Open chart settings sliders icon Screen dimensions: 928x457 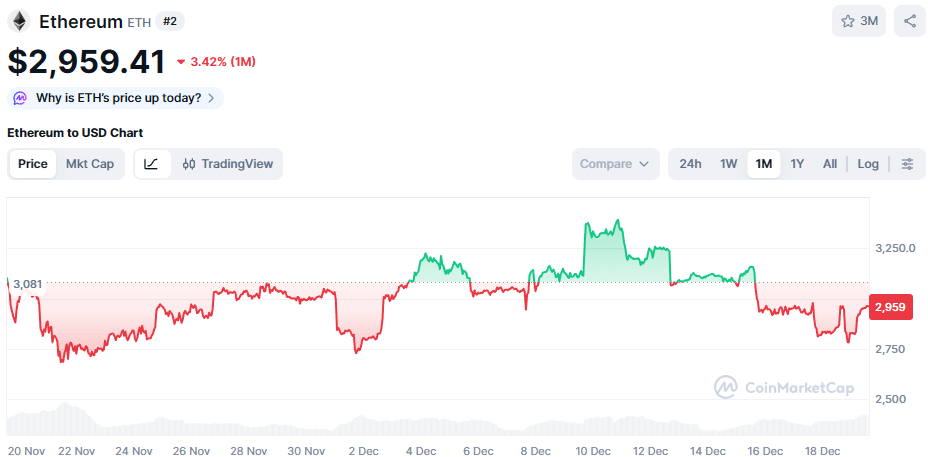point(907,164)
